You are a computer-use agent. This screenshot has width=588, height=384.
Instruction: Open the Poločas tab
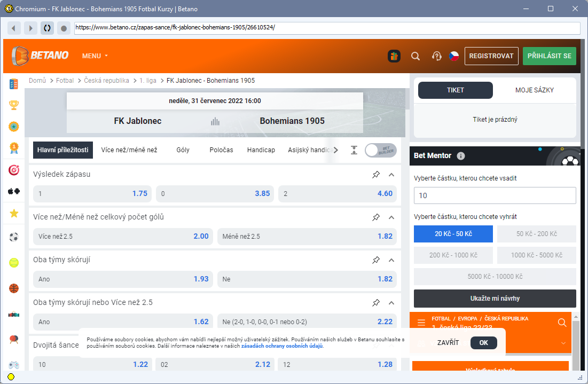221,150
